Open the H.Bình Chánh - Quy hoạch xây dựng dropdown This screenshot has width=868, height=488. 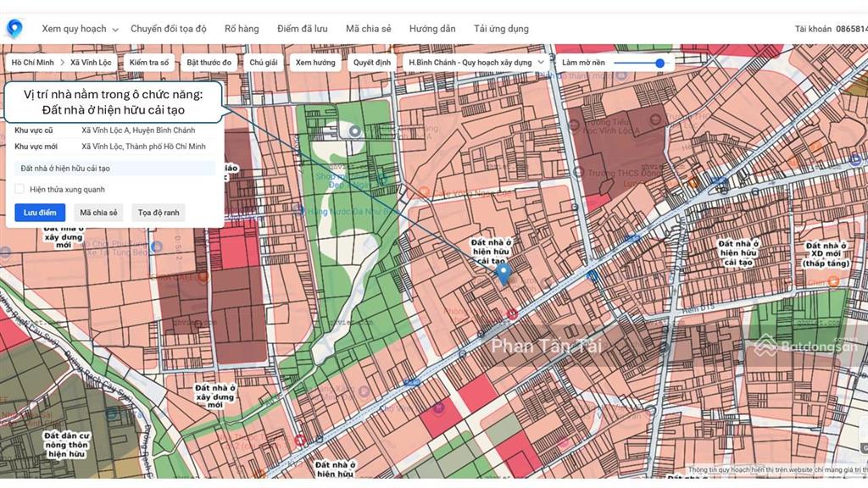pos(476,63)
